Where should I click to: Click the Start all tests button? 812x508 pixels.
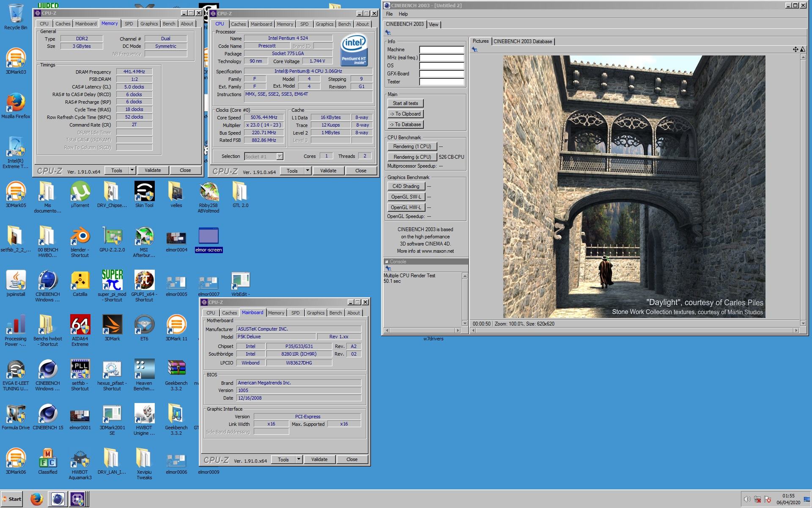pos(405,103)
